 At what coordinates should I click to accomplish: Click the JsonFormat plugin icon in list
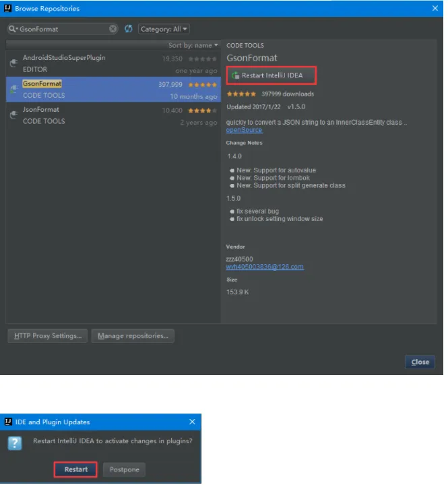(13, 115)
